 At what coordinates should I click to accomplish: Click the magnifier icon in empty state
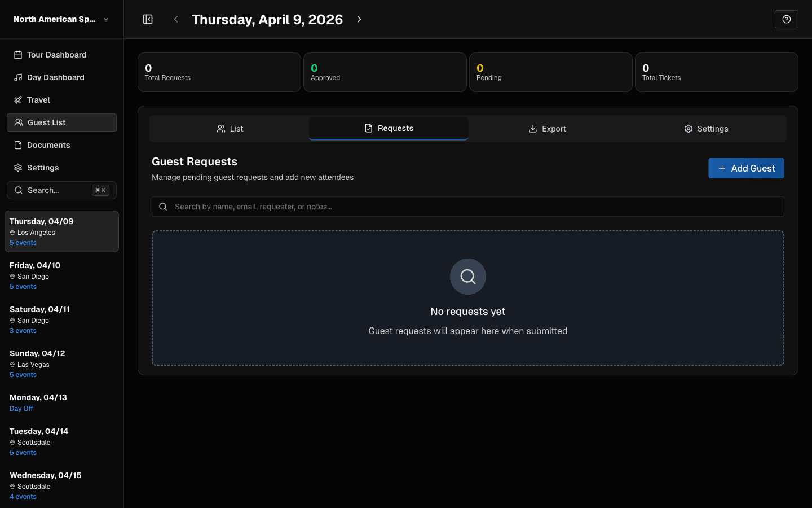pos(467,277)
